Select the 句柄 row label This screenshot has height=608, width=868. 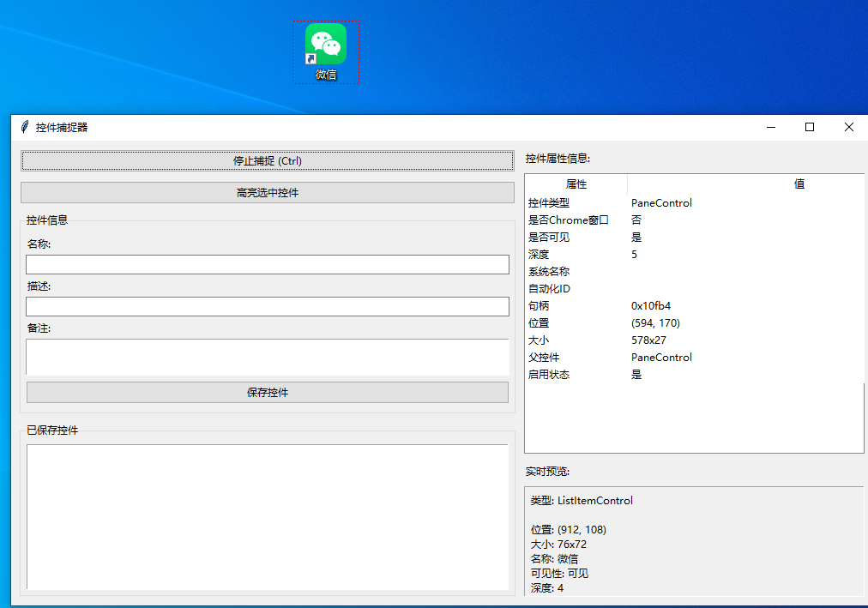coord(538,306)
